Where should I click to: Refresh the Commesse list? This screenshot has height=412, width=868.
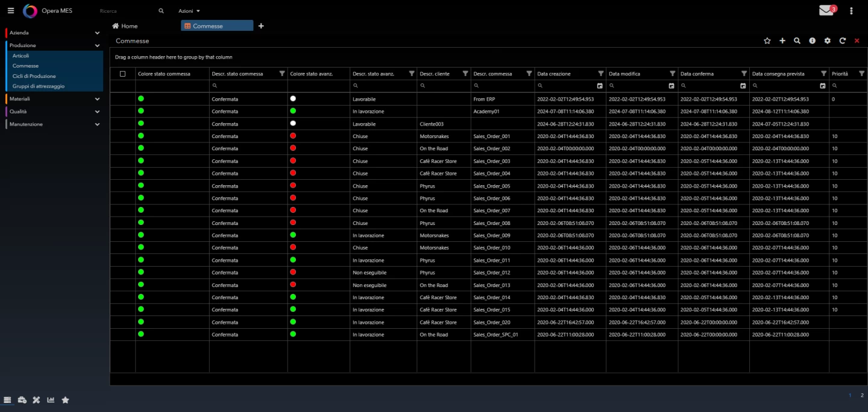(842, 40)
